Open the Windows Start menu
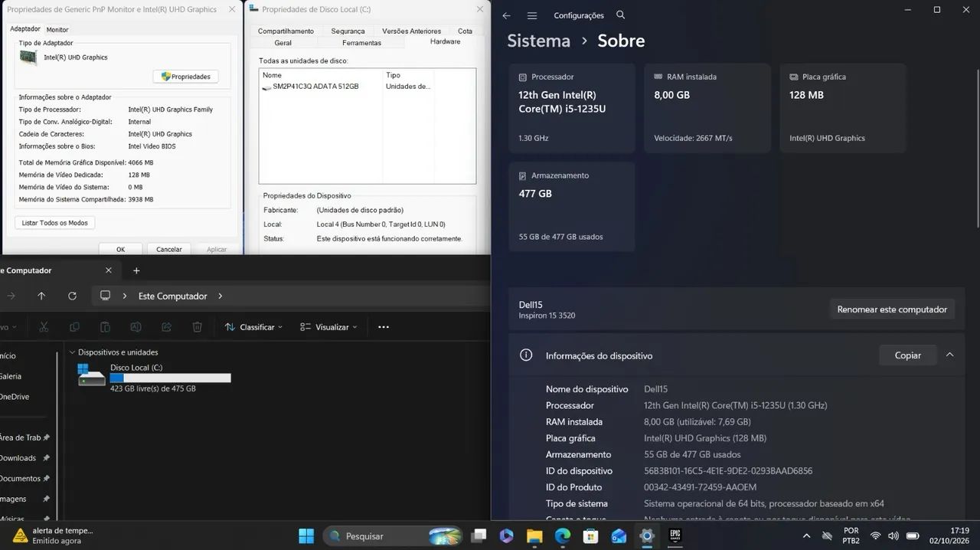 [306, 535]
